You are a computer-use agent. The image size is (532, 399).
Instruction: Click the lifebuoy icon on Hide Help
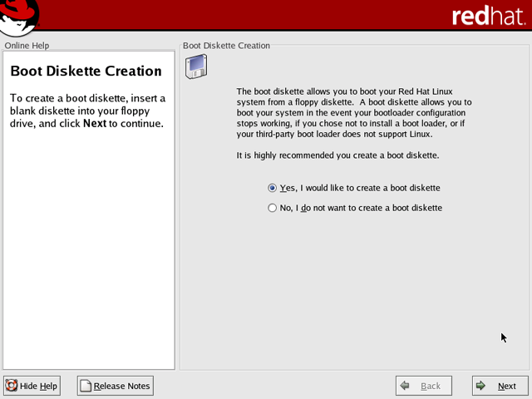pos(12,386)
